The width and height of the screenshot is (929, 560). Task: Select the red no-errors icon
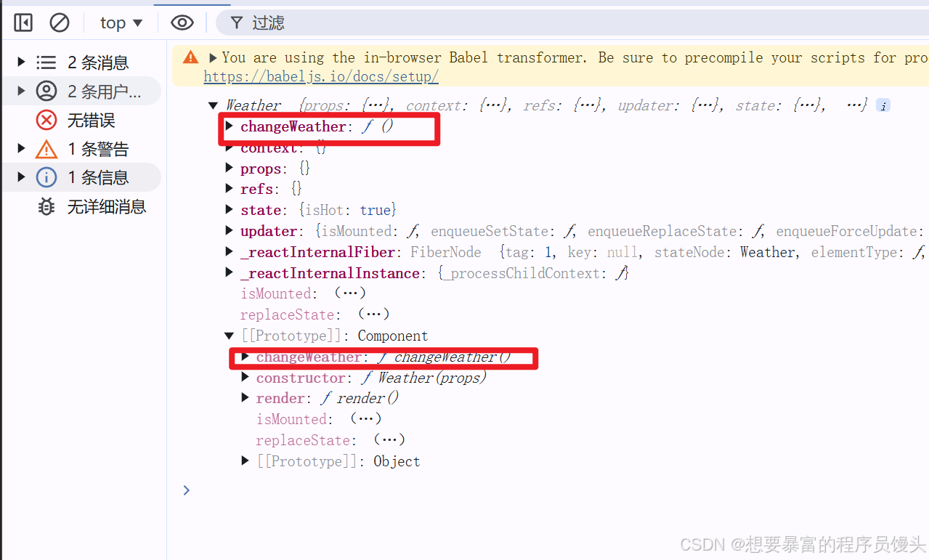click(x=46, y=120)
